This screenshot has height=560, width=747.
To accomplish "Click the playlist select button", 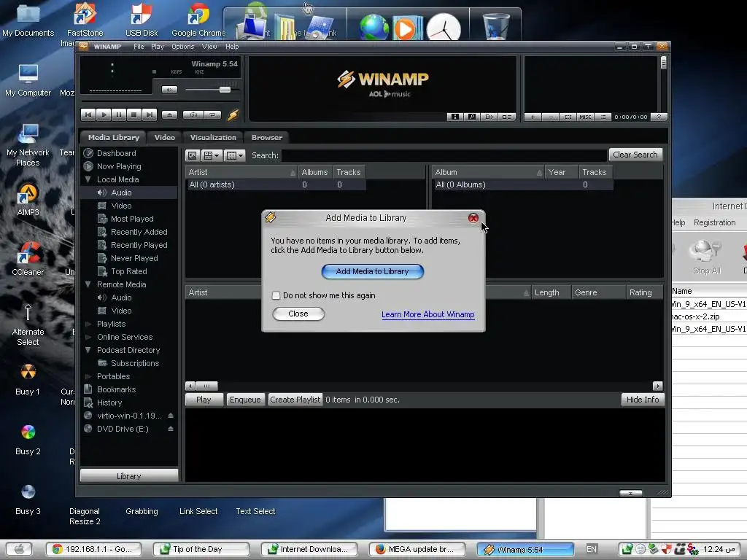I will point(568,117).
